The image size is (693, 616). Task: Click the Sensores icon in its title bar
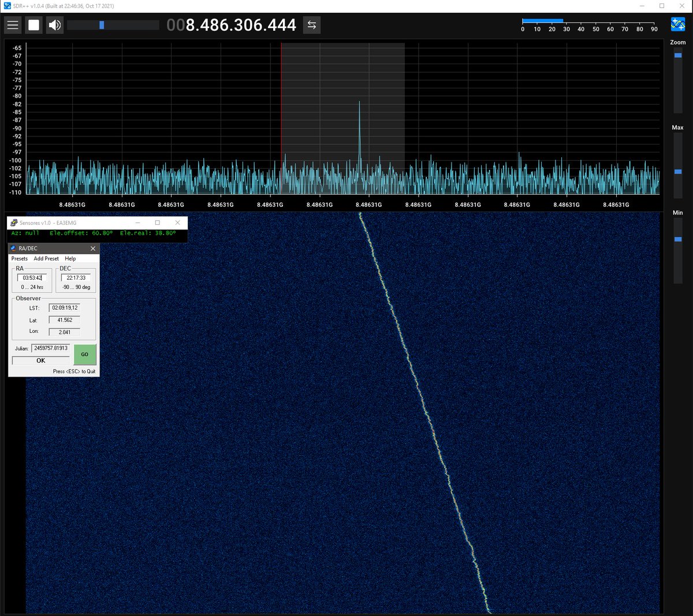(x=13, y=222)
